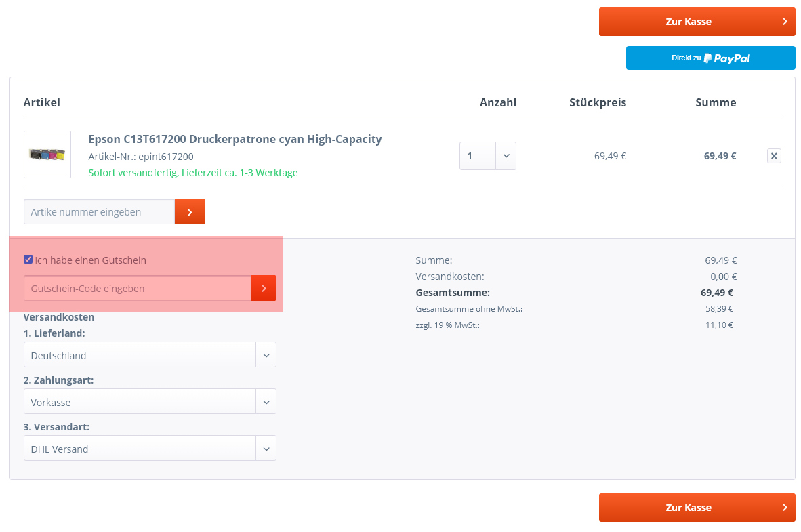
Task: Open the Versandart DHL Versand dropdown
Action: [x=150, y=448]
